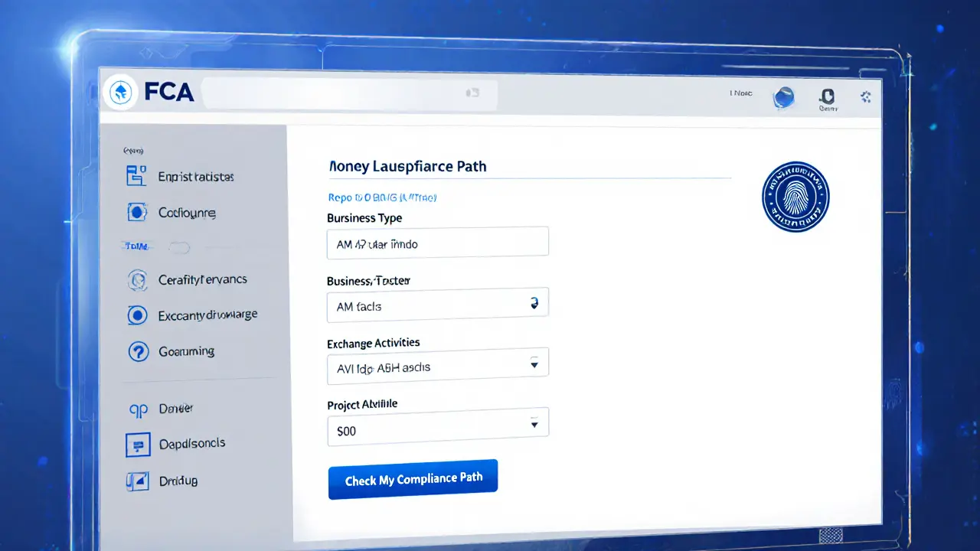Click the dotted settings icon at top right
This screenshot has width=980, height=551.
866,96
